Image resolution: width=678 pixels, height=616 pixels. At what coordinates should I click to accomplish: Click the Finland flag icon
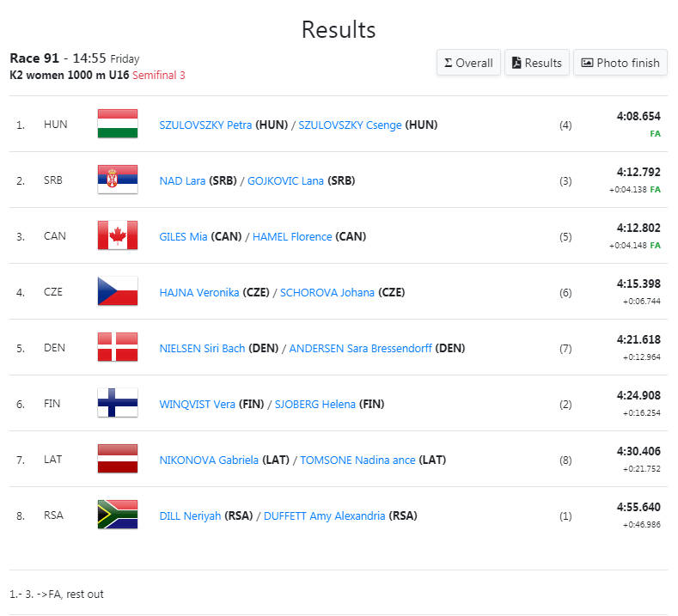(118, 402)
